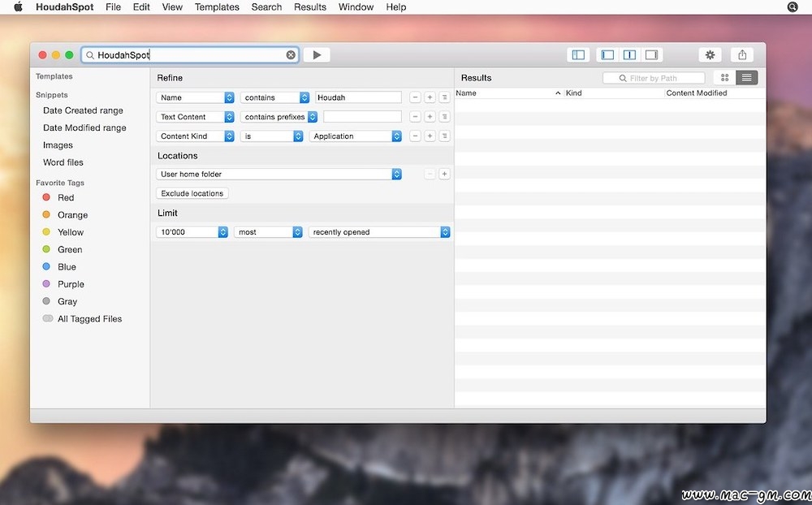Open the File menu
Image resolution: width=812 pixels, height=505 pixels.
(x=113, y=7)
